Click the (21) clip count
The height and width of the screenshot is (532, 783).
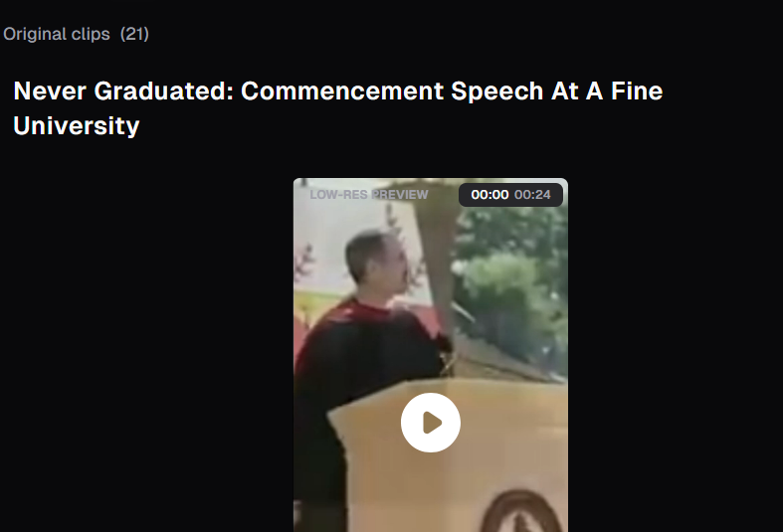tap(134, 34)
